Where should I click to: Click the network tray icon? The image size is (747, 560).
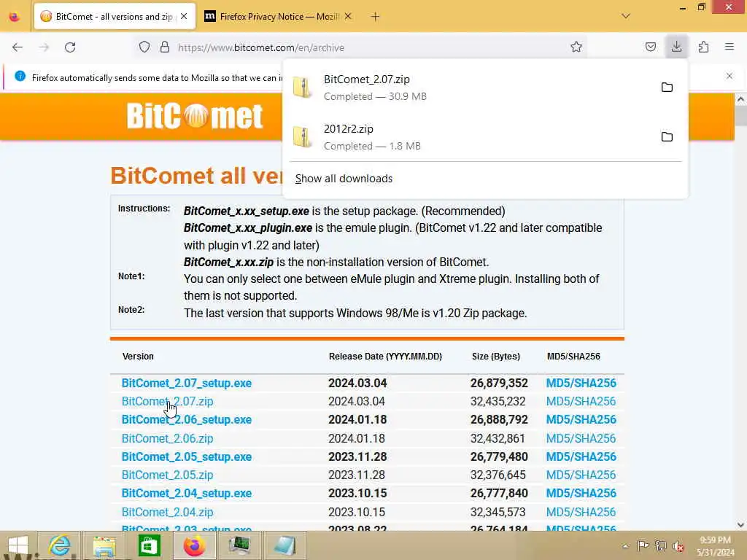click(x=660, y=545)
